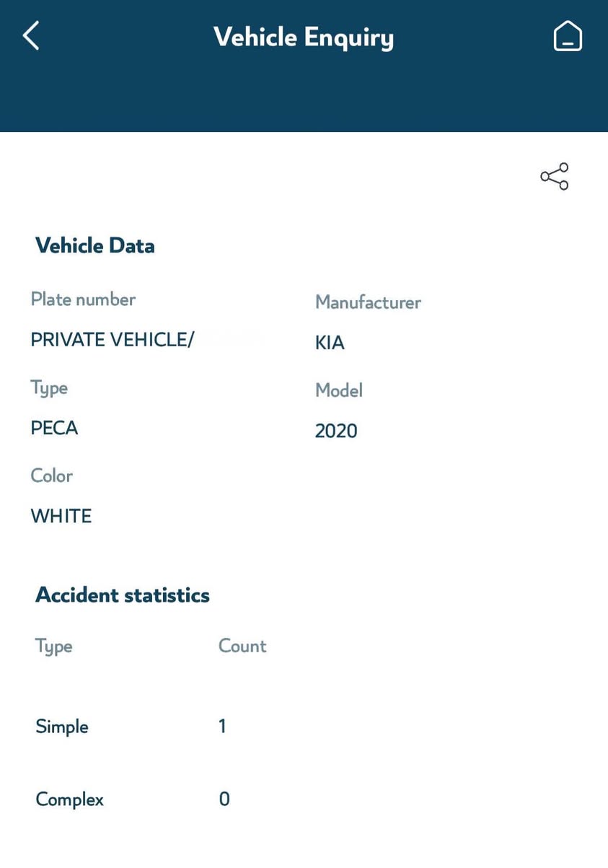Click the PECA type value
This screenshot has height=868, width=608.
(x=54, y=429)
